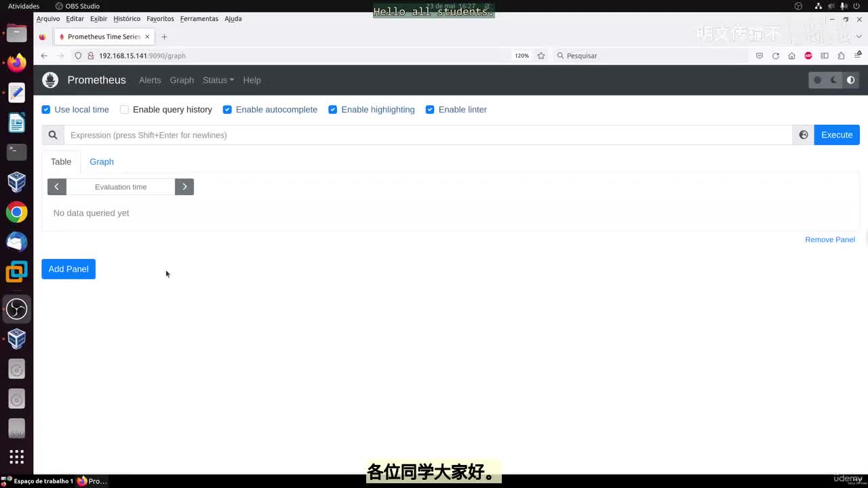Select the dark theme moon icon
The width and height of the screenshot is (868, 488).
click(x=834, y=80)
